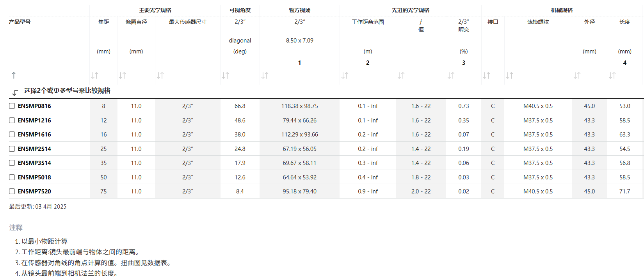The image size is (644, 280).
Task: Open the EN5MP5018 product link
Action: (x=34, y=177)
